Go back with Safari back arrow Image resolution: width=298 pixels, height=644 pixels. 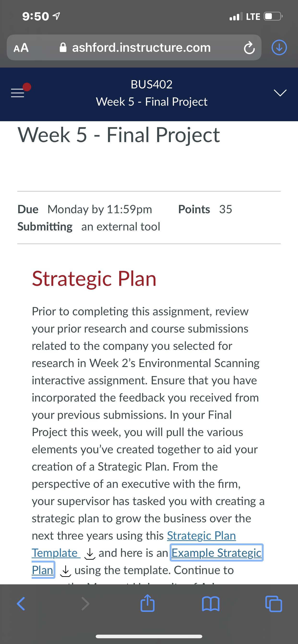coord(21,604)
